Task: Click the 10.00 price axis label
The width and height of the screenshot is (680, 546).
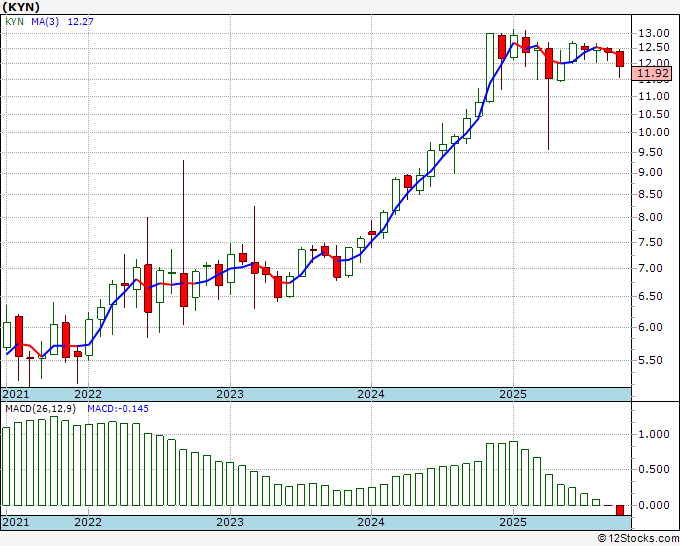Action: (x=653, y=131)
